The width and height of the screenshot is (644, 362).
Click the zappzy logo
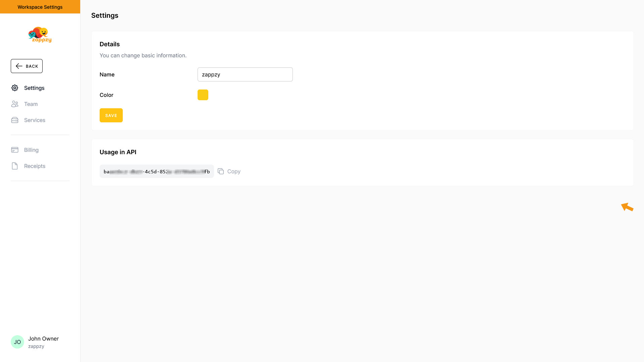click(40, 35)
